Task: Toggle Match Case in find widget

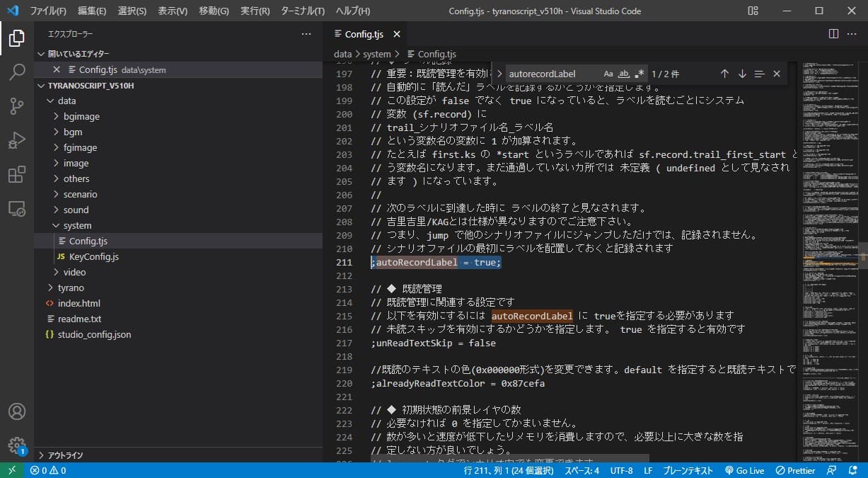Action: [x=608, y=74]
